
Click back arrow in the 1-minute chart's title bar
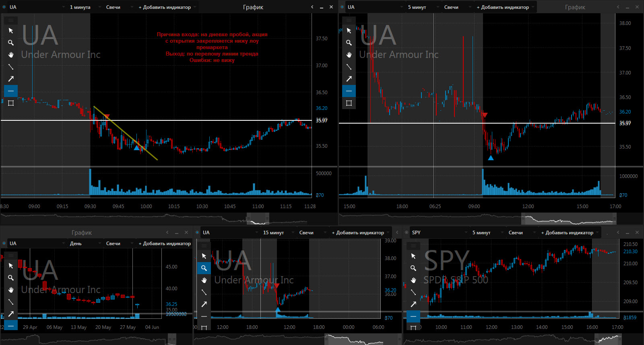click(312, 7)
